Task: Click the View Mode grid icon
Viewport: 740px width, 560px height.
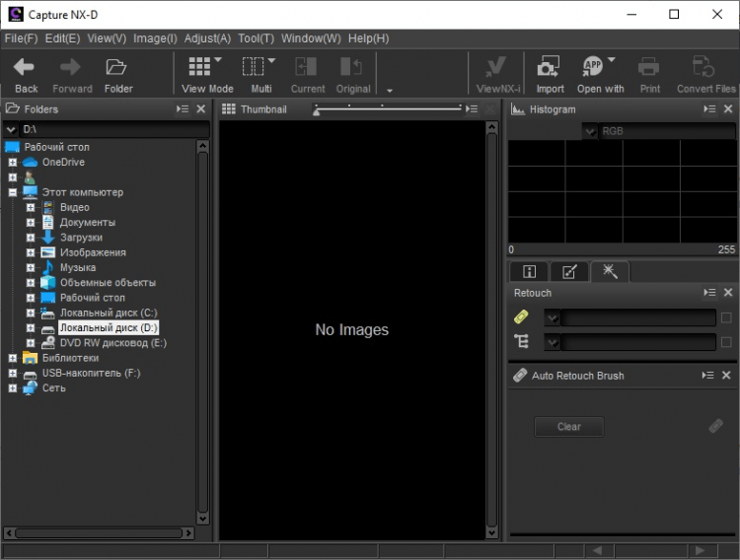Action: tap(200, 67)
